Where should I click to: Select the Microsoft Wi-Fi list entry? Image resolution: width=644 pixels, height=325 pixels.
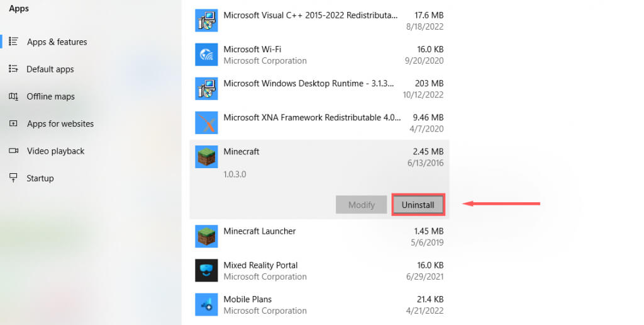[x=319, y=55]
